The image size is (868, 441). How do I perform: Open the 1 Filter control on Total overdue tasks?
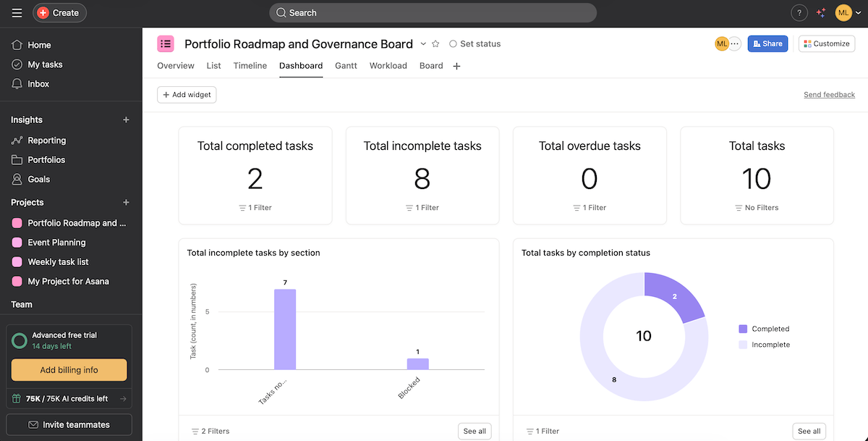coord(590,207)
